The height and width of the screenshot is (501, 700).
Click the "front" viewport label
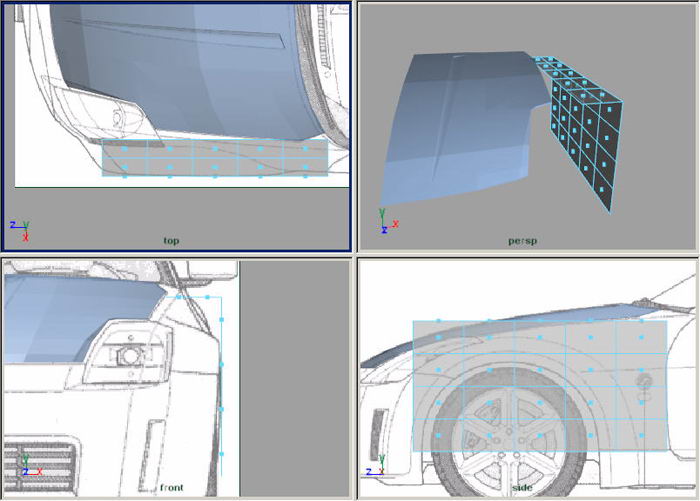click(x=171, y=488)
